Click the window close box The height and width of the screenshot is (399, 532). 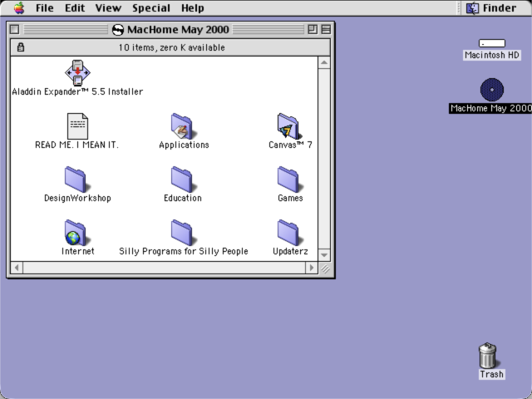14,30
